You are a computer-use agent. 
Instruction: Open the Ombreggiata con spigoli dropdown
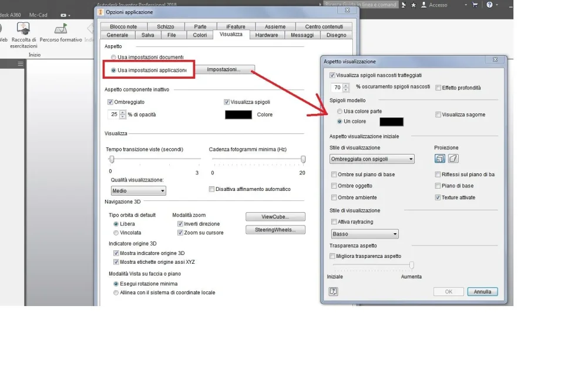pyautogui.click(x=372, y=159)
